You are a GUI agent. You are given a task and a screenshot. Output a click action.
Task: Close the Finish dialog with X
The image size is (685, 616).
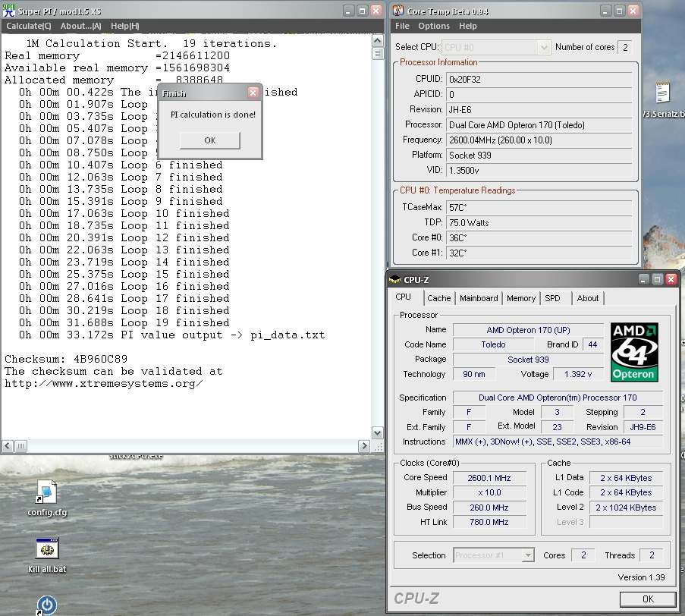click(253, 93)
